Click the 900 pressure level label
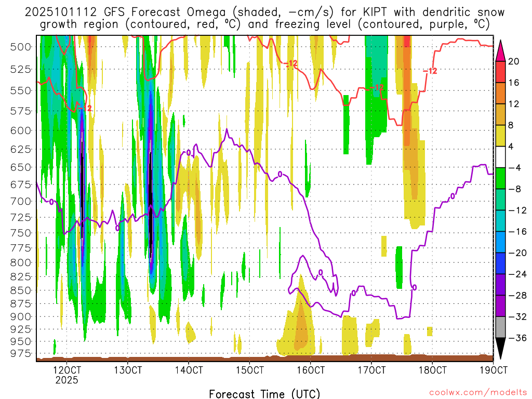This screenshot has width=532, height=399. point(21,316)
